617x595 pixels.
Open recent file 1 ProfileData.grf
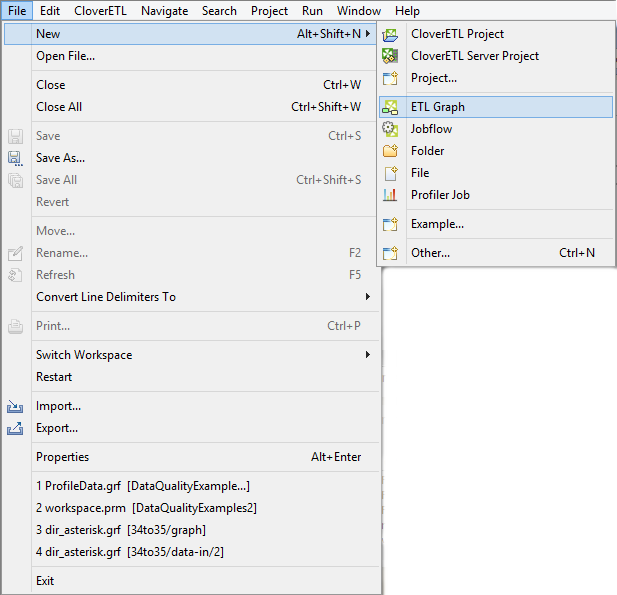[191, 486]
